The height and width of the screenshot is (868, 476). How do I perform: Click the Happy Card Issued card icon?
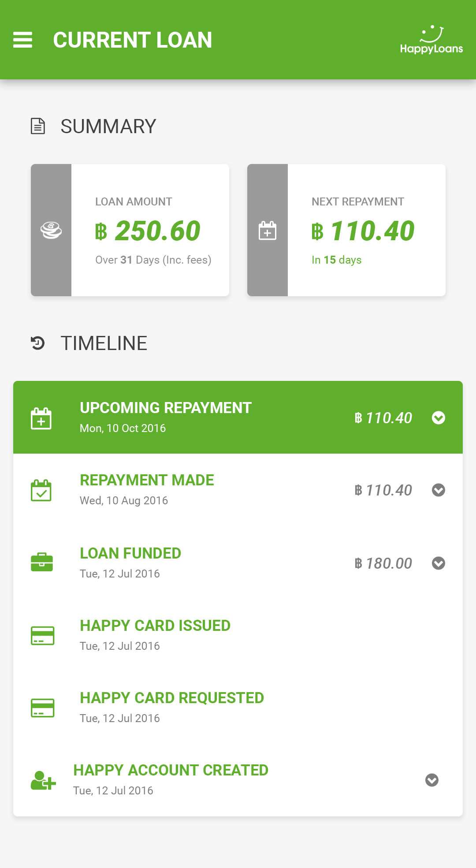pyautogui.click(x=43, y=636)
